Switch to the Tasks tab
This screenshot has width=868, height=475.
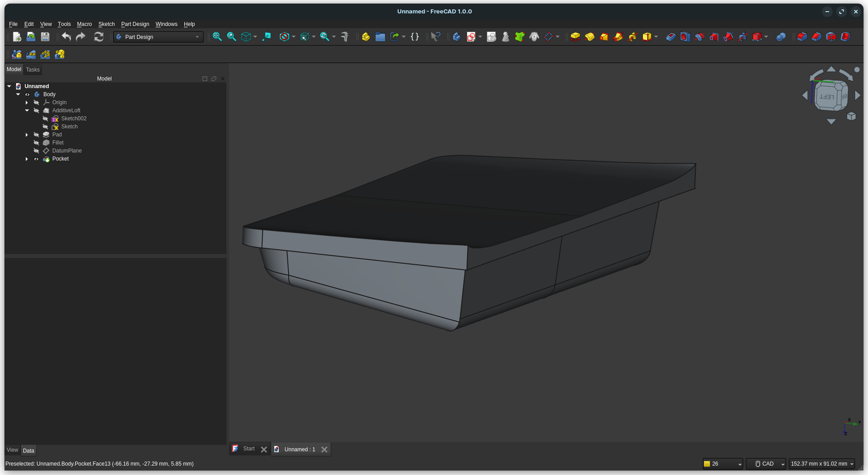(x=33, y=69)
